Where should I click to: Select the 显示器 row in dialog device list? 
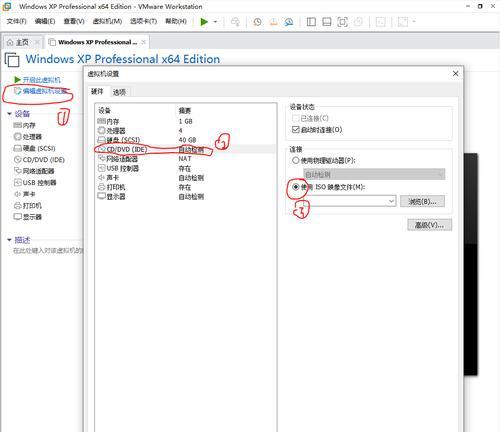pyautogui.click(x=185, y=196)
